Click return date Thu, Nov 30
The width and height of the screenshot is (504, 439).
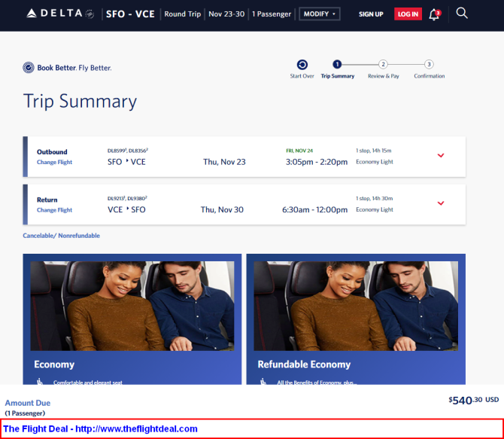point(222,210)
